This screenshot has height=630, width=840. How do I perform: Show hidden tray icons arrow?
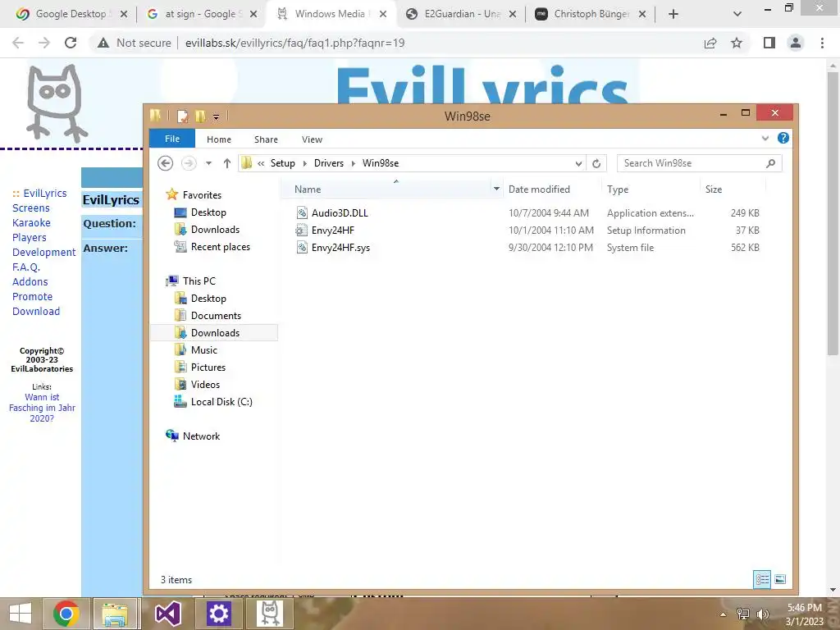(724, 614)
